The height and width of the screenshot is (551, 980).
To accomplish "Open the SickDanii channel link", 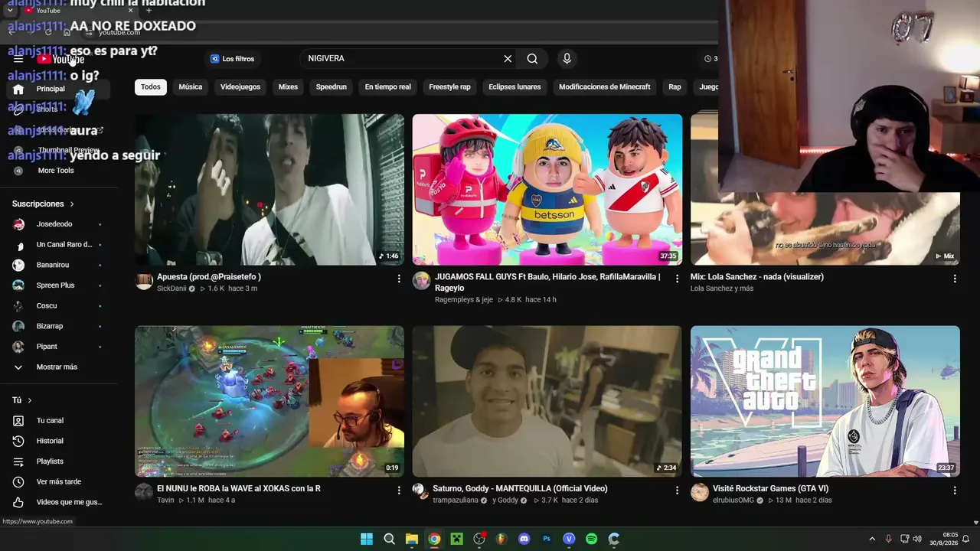I will pyautogui.click(x=171, y=289).
